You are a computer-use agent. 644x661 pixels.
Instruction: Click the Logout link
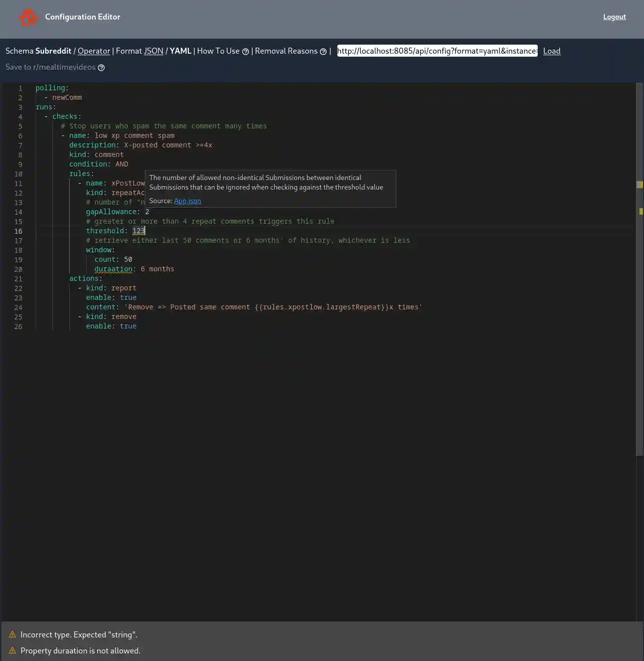point(614,17)
